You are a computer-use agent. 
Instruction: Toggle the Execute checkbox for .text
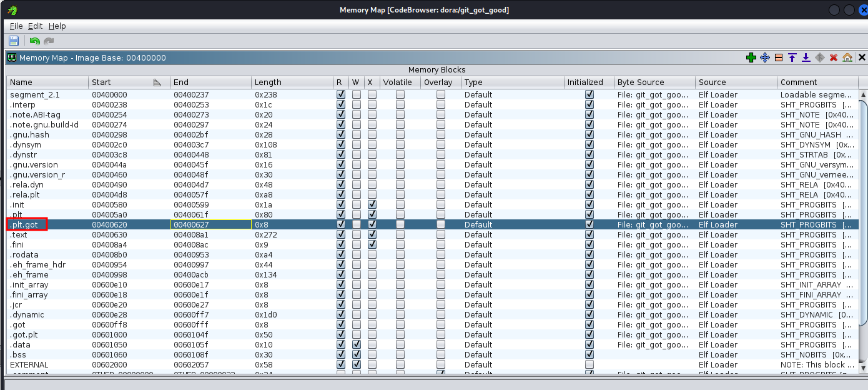coord(372,234)
